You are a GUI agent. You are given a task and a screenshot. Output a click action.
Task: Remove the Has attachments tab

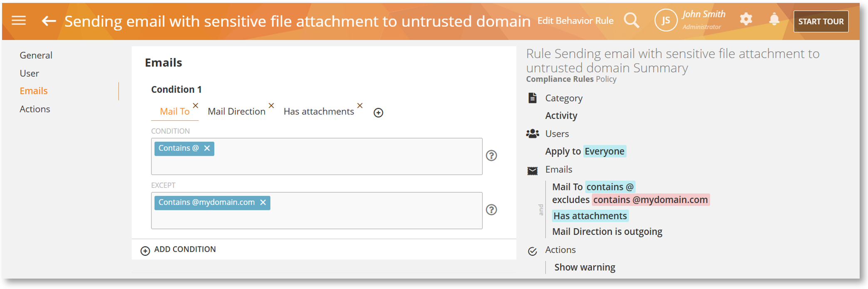[360, 105]
